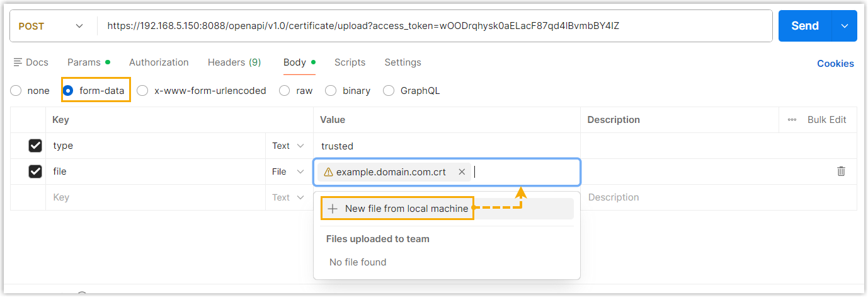Click the Docs icon

(x=18, y=62)
